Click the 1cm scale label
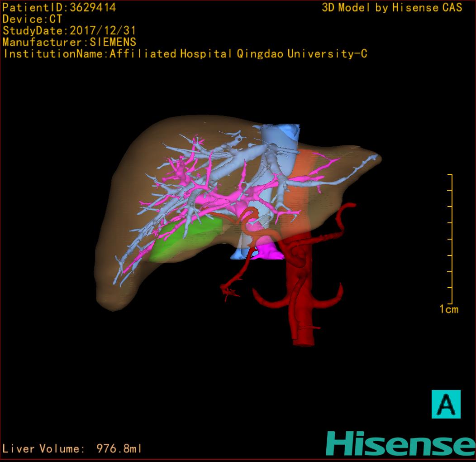Image resolution: width=476 pixels, height=462 pixels. pyautogui.click(x=449, y=309)
